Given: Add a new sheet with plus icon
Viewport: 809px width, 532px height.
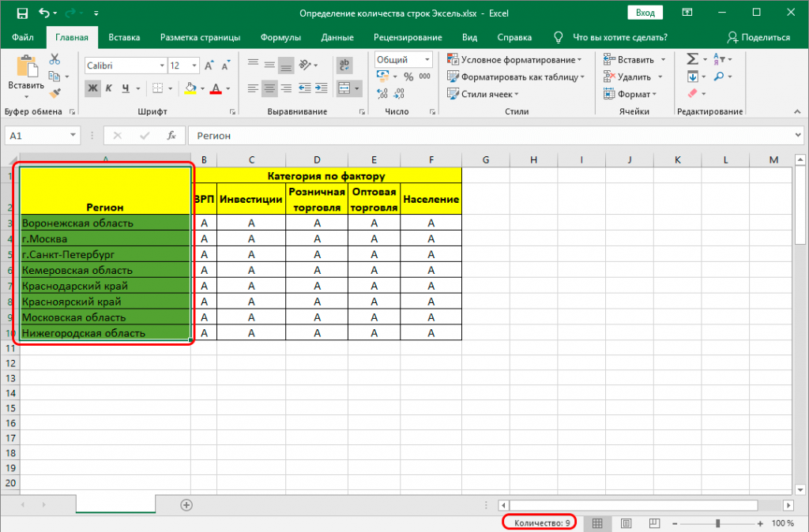Looking at the screenshot, I should 186,504.
